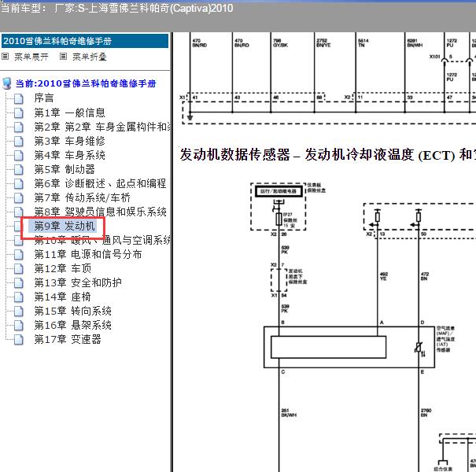Open 第11章 电源和信号分布 chapter

(x=88, y=254)
